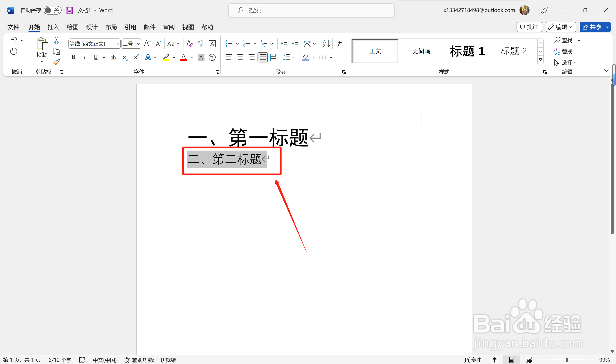Click the zoom slider handle
The width and height of the screenshot is (616, 364).
[566, 360]
